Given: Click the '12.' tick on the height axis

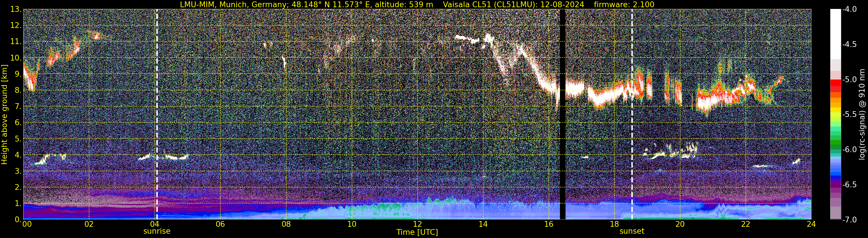Looking at the screenshot, I should (16, 26).
